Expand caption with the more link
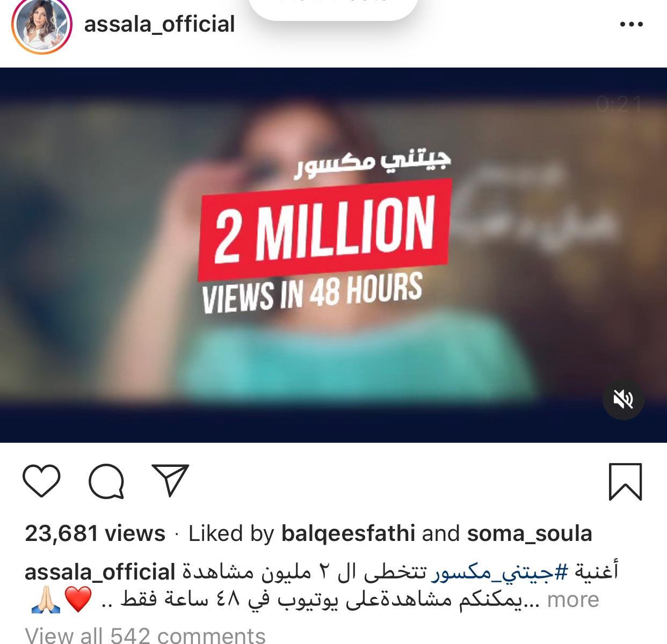 [573, 599]
